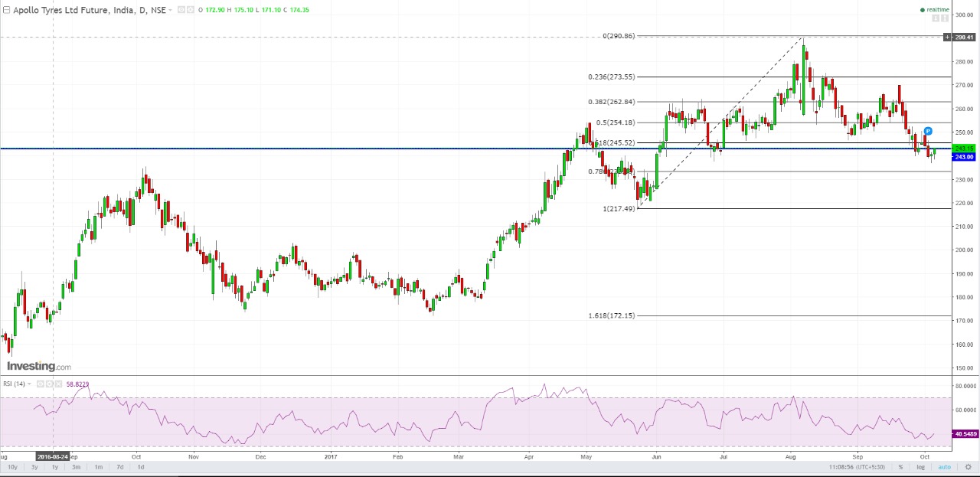This screenshot has width=980, height=477.
Task: Click the open value 172.90 in the legend
Action: point(216,10)
